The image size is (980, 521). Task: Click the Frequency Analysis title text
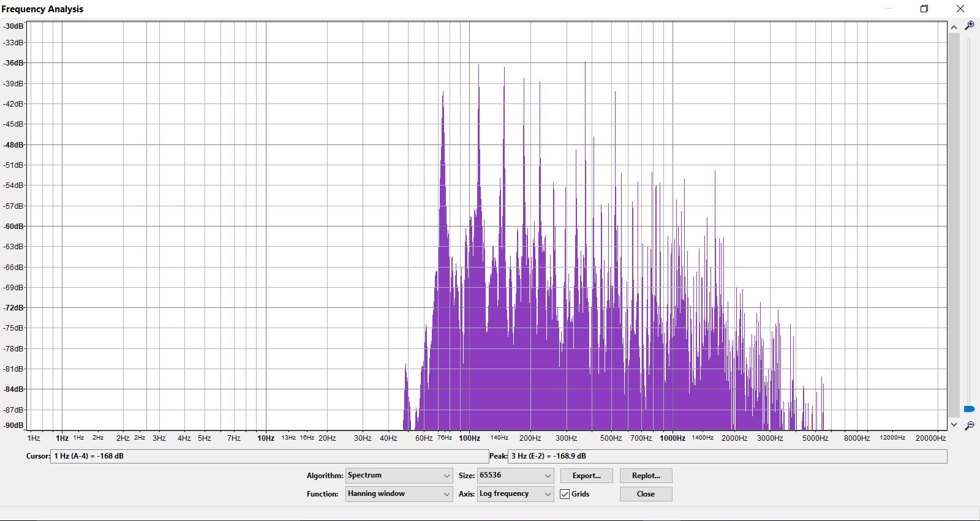[x=42, y=9]
